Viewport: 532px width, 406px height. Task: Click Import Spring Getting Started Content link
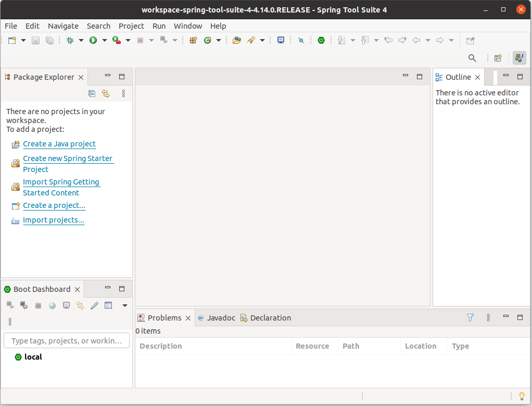tap(61, 187)
